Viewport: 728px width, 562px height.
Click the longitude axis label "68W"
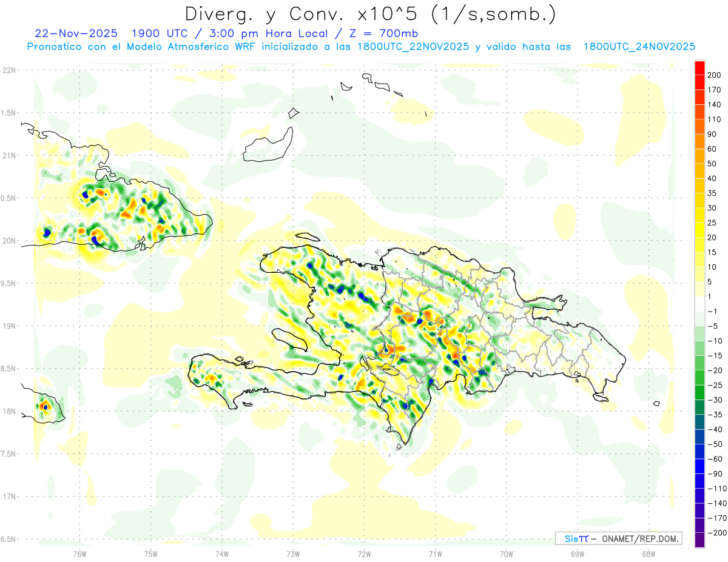point(648,554)
